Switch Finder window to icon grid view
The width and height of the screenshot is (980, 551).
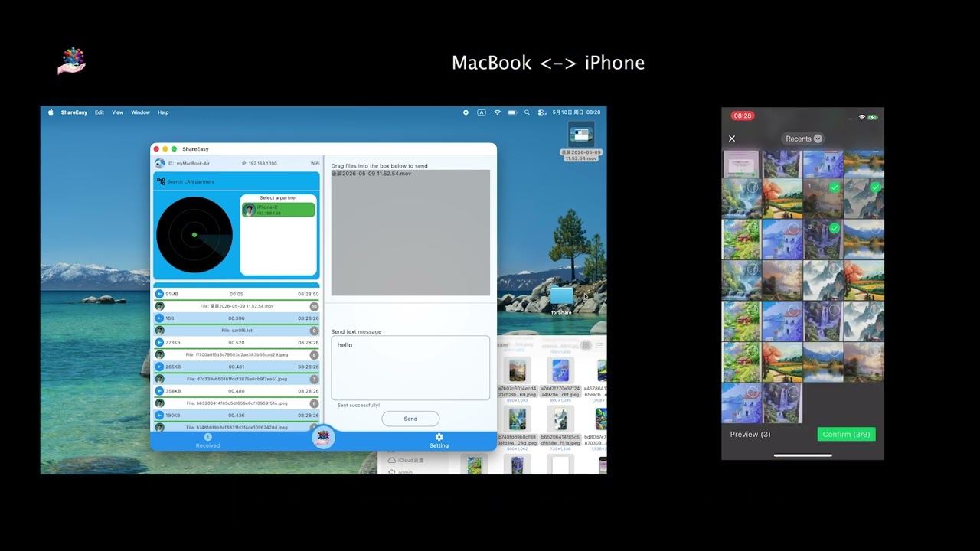click(x=586, y=346)
